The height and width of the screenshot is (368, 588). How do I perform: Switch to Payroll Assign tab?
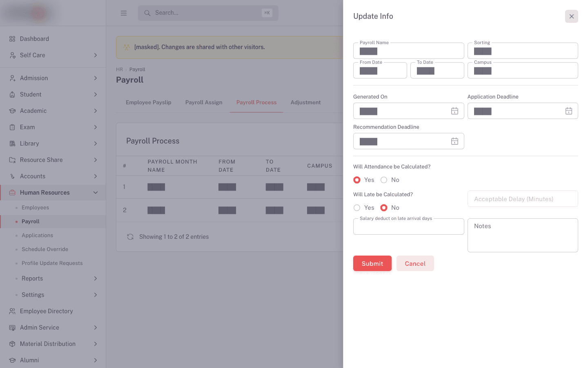[x=204, y=103]
